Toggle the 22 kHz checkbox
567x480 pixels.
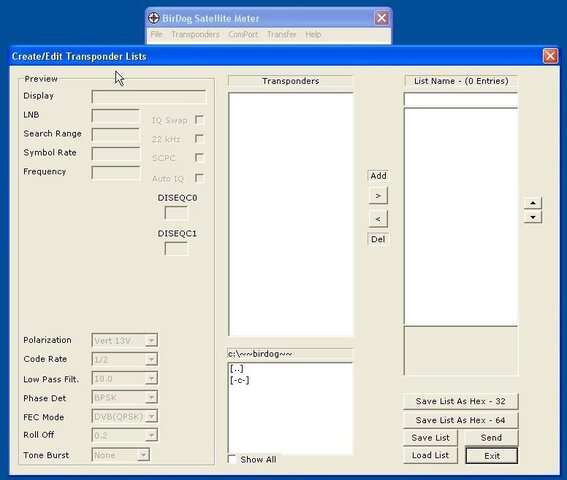(199, 139)
